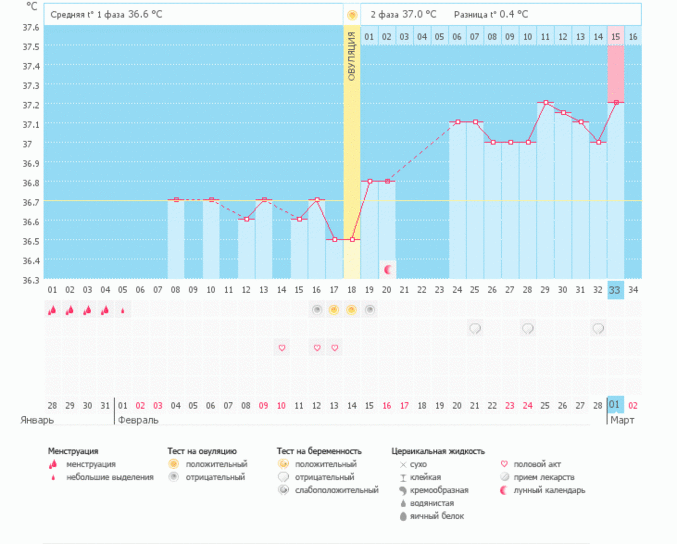This screenshot has width=677, height=544.
Task: Select the highlighted date 01 of March
Action: 615,404
